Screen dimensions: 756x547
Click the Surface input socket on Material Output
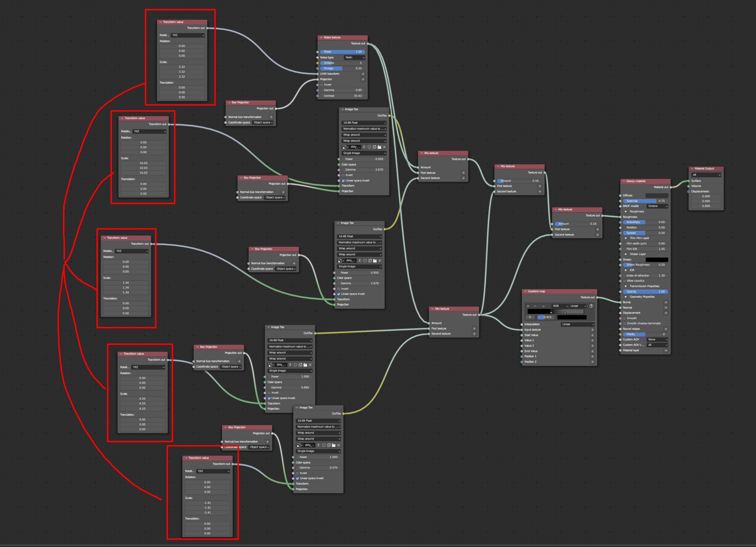[689, 181]
